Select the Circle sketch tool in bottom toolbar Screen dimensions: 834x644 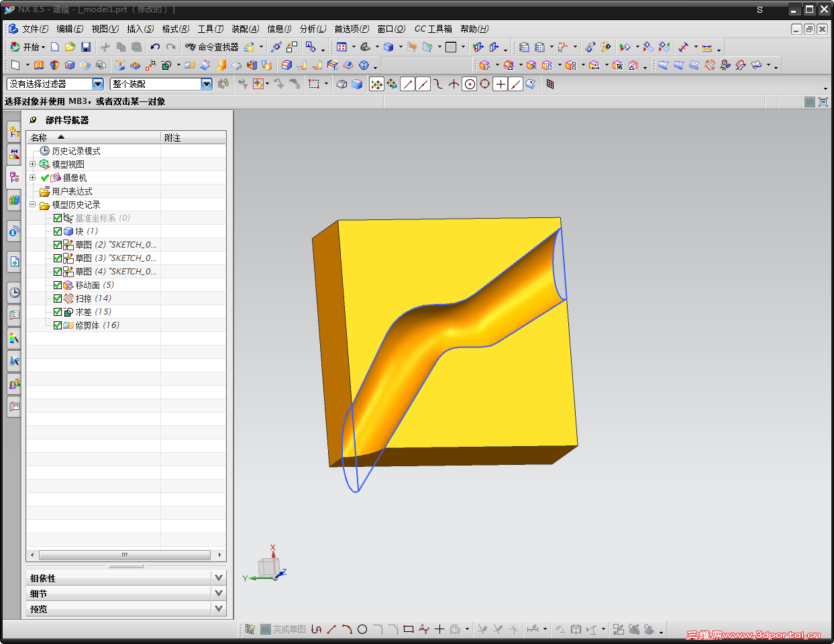(362, 629)
